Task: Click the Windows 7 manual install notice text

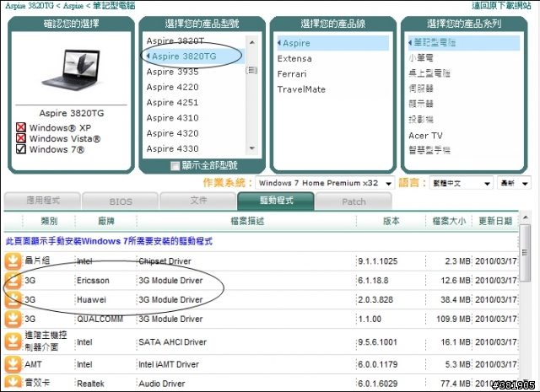Action: (x=109, y=241)
